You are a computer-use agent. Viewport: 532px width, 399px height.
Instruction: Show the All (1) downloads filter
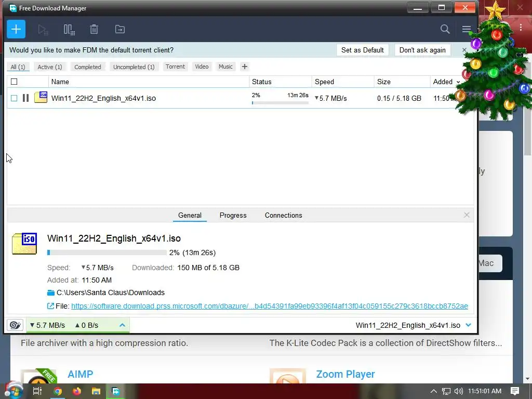(18, 67)
